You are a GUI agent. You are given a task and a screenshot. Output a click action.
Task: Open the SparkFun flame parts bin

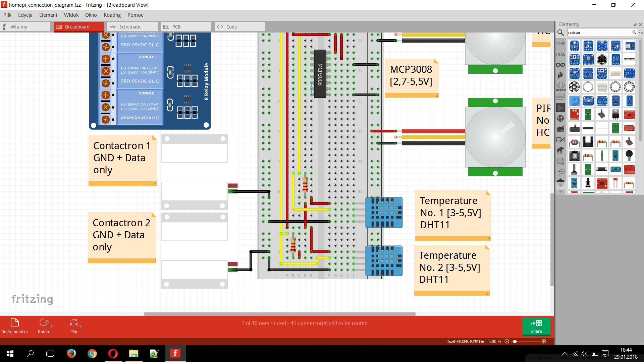point(560,75)
